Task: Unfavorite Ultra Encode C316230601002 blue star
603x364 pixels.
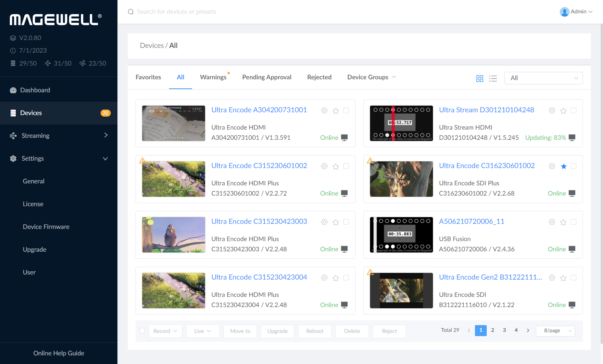Action: pos(563,166)
